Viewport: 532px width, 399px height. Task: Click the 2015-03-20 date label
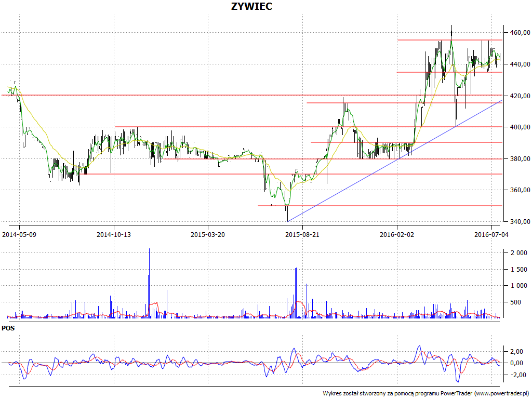click(208, 234)
